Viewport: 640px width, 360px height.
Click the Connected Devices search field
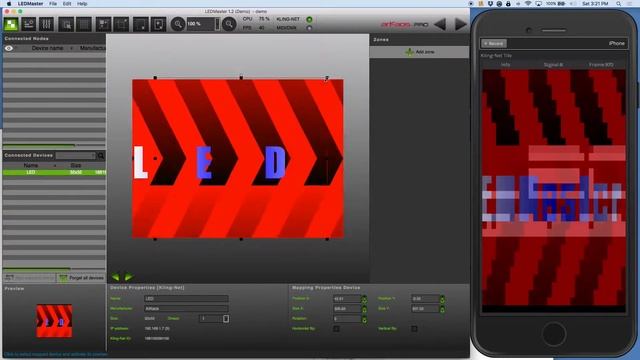[x=76, y=156]
